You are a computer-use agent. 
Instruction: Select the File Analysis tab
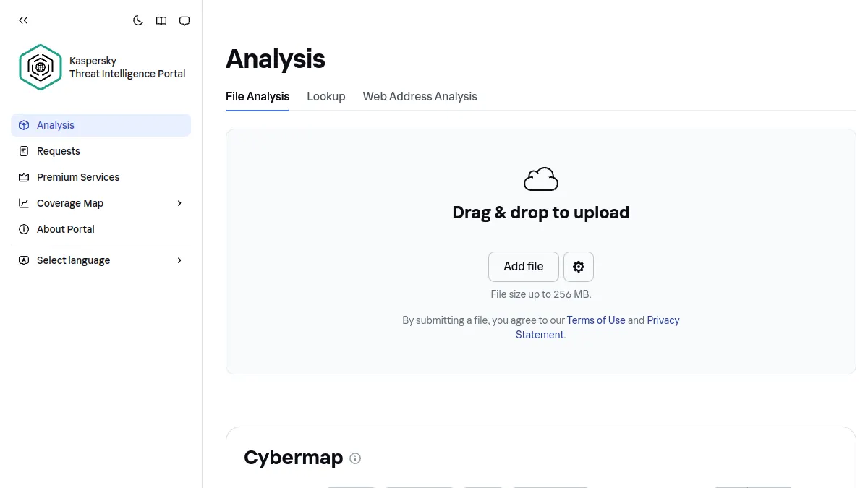[x=258, y=96]
